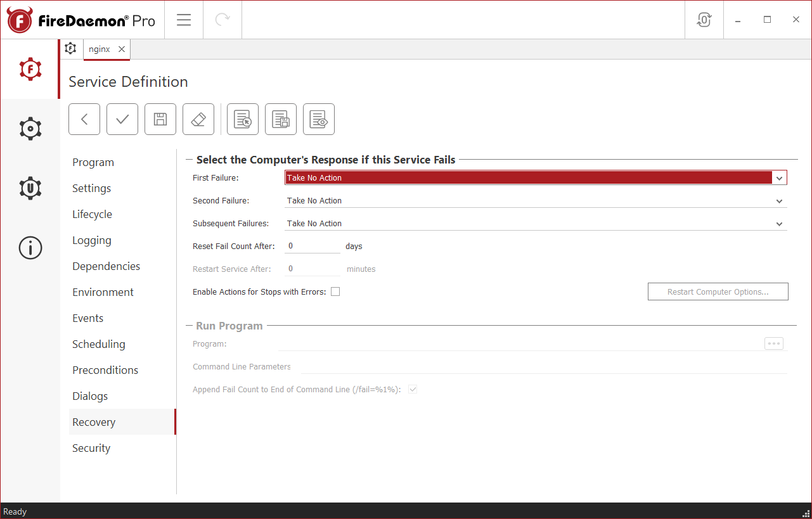Apply changes with the checkmark button
Viewport: 812px width, 519px height.
[122, 119]
